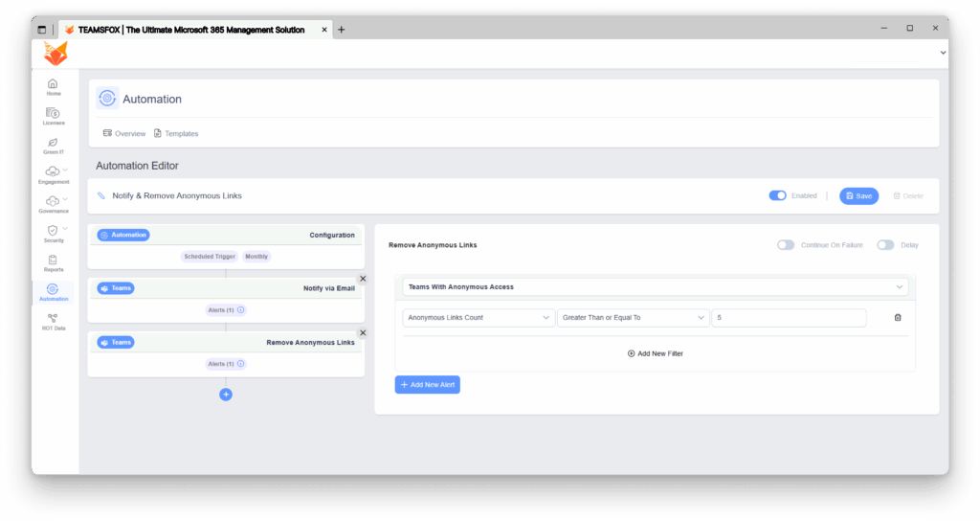Viewport: 980px width, 521px height.
Task: Expand the Security sidebar chevron
Action: click(65, 229)
